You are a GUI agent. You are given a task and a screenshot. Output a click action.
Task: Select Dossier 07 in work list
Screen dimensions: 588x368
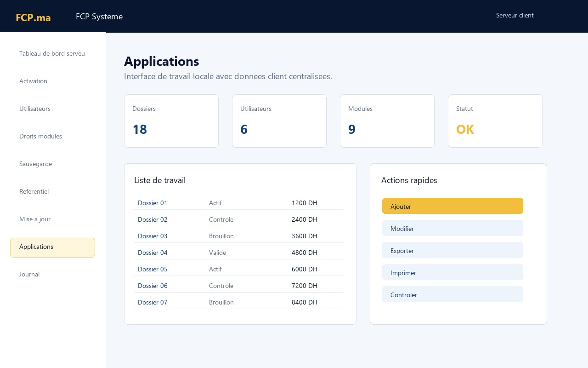click(x=239, y=302)
